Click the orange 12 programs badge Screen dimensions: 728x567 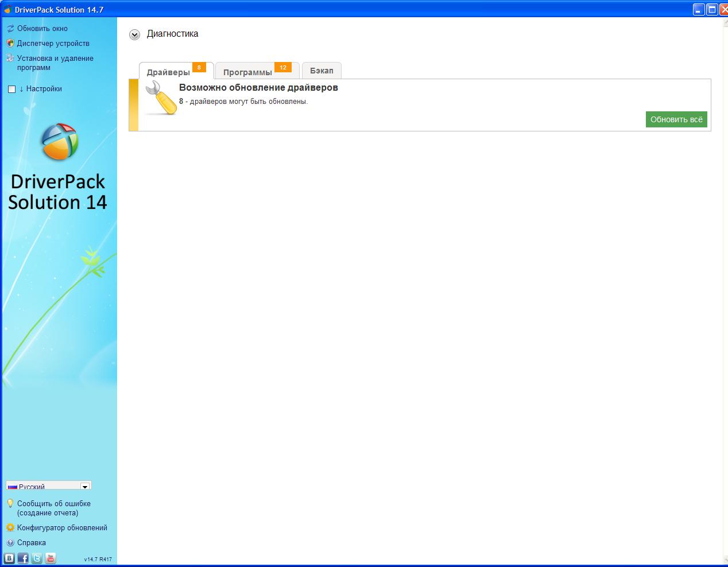click(x=282, y=67)
